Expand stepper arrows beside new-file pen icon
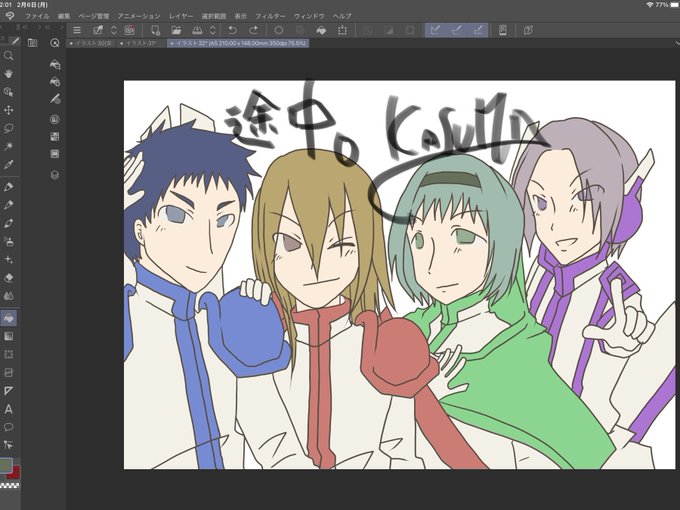The image size is (680, 510). [x=114, y=30]
